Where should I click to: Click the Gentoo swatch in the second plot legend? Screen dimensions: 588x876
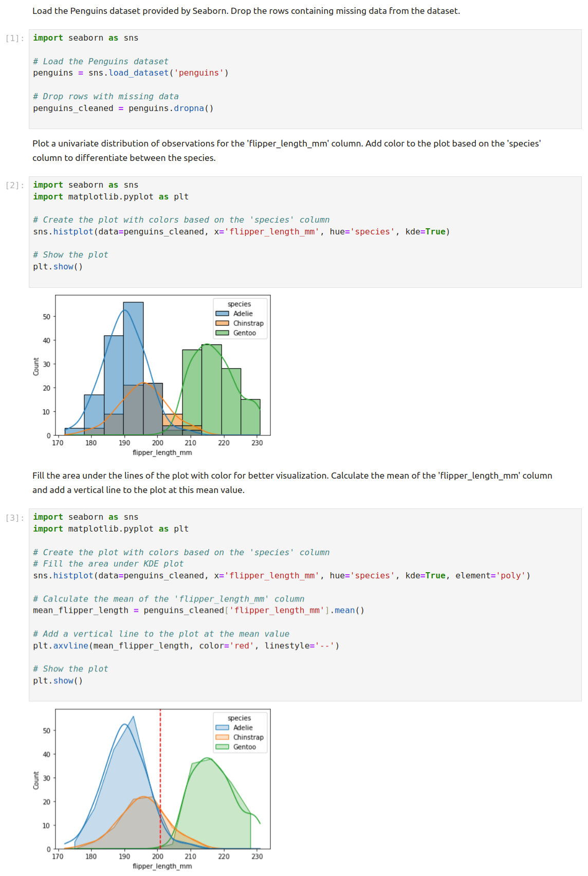pos(222,747)
